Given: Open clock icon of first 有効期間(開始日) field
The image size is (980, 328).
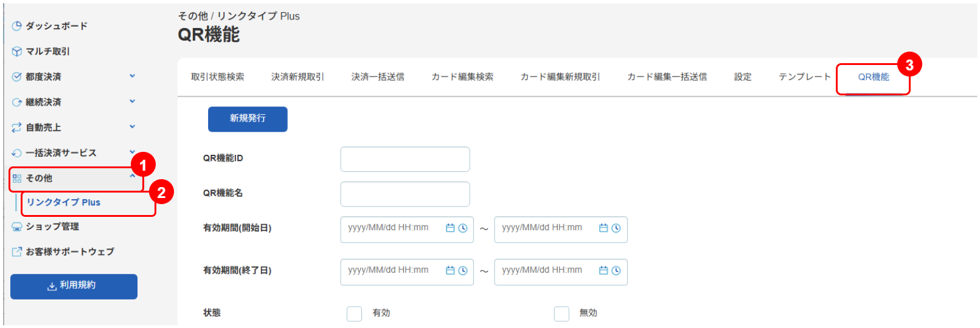Looking at the screenshot, I should click(463, 228).
